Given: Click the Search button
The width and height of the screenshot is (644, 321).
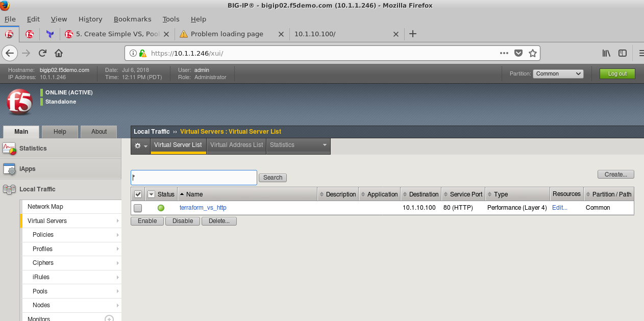Looking at the screenshot, I should tap(273, 178).
